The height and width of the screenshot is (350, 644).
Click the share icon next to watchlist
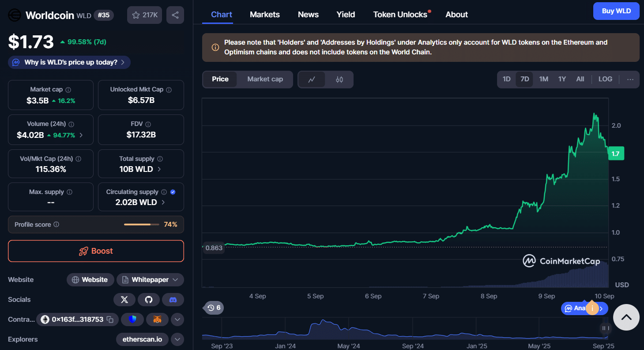(175, 15)
